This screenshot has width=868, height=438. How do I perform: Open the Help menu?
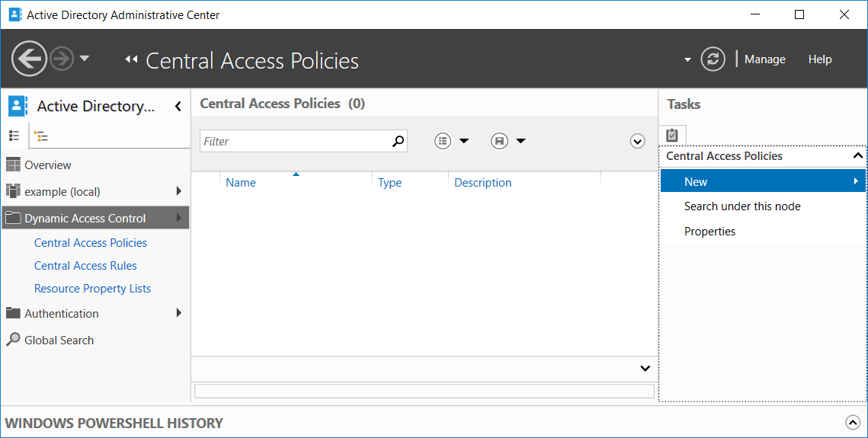click(x=820, y=59)
